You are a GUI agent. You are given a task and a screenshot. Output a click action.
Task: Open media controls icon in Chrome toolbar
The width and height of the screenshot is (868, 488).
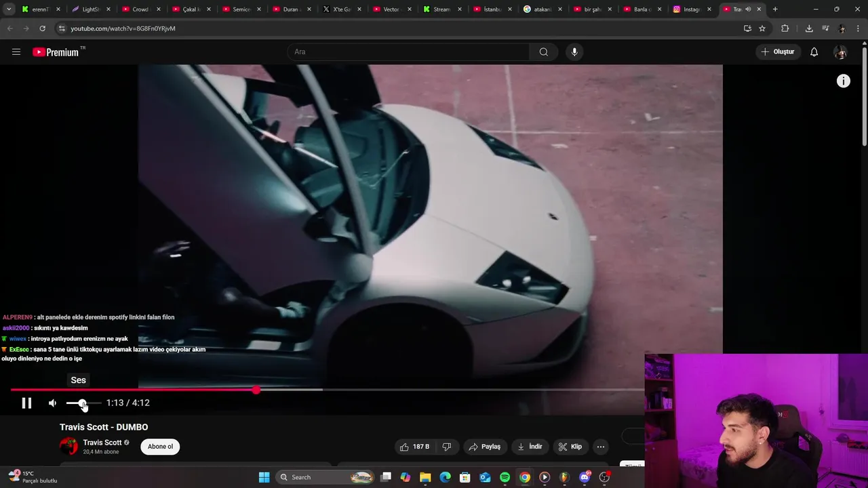pyautogui.click(x=825, y=28)
